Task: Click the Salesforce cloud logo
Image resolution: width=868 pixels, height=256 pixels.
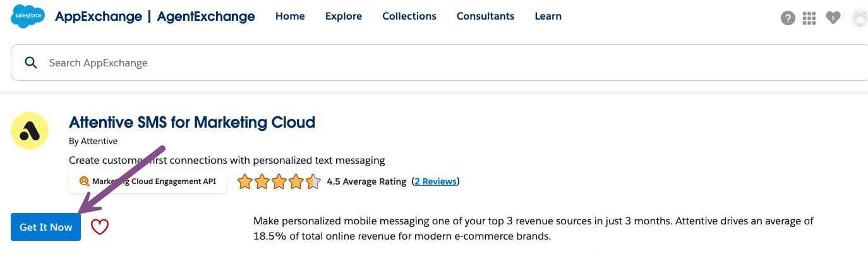Action: [28, 16]
